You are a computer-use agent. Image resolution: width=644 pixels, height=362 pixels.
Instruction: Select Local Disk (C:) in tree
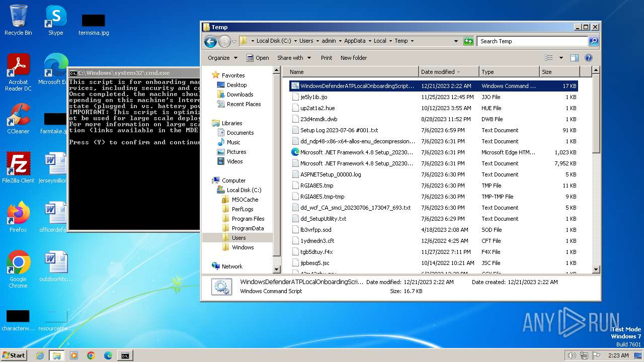244,190
